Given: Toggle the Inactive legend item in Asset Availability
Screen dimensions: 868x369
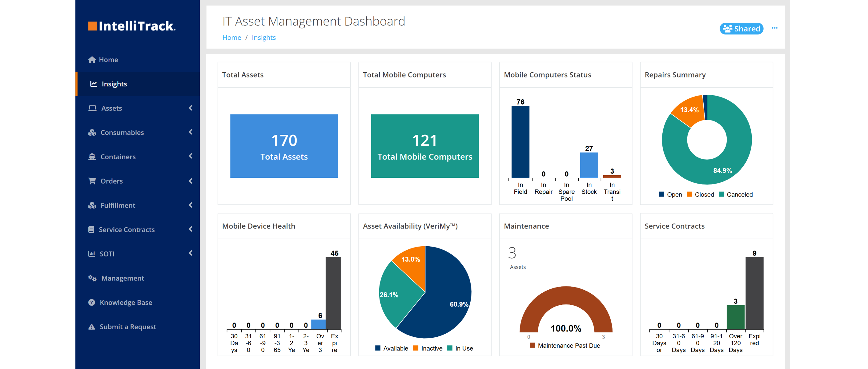Looking at the screenshot, I should (x=428, y=348).
